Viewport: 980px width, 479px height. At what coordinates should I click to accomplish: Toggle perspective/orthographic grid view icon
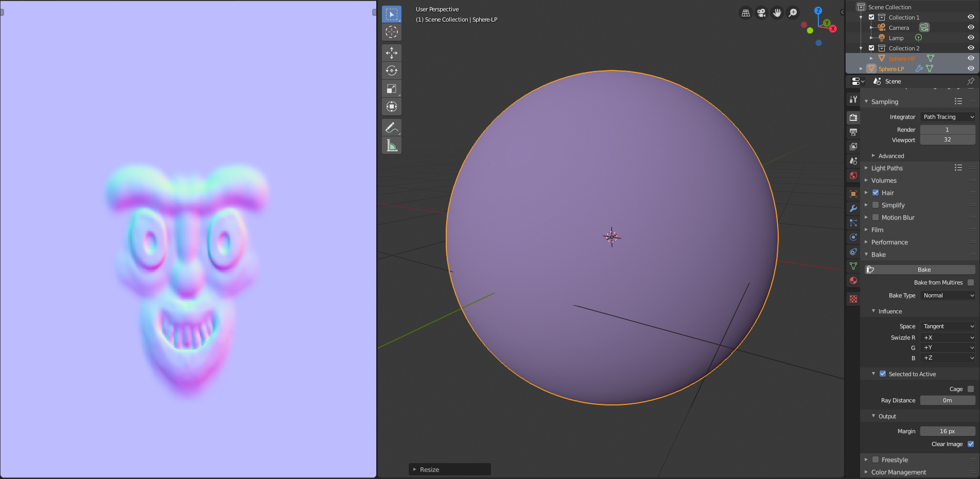(x=745, y=13)
